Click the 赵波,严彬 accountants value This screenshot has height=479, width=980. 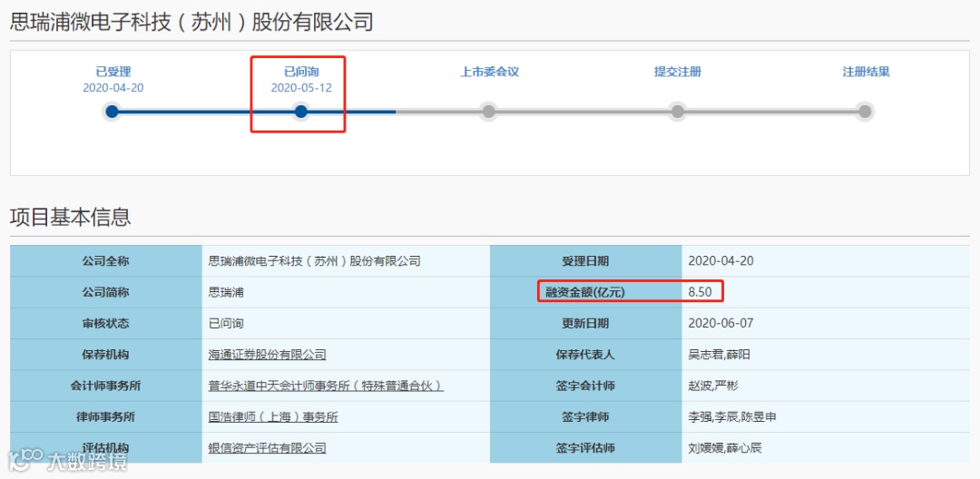click(713, 386)
